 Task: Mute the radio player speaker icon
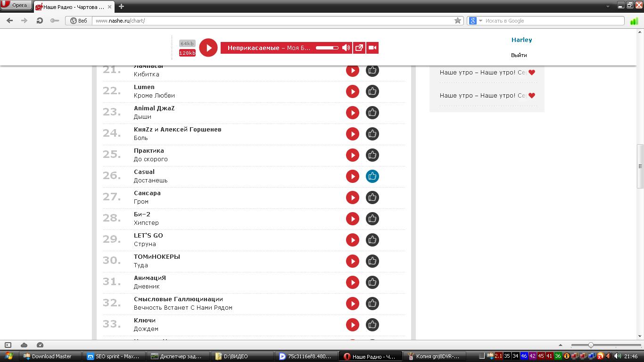(346, 48)
